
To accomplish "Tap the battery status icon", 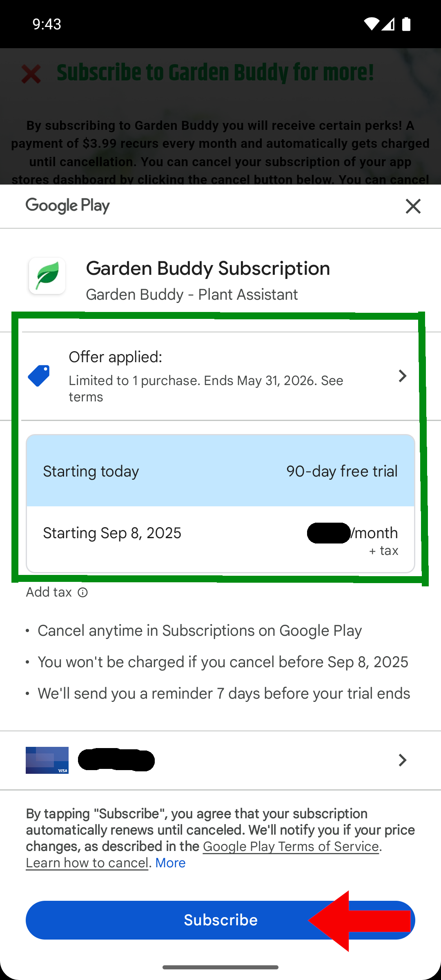I will click(406, 24).
